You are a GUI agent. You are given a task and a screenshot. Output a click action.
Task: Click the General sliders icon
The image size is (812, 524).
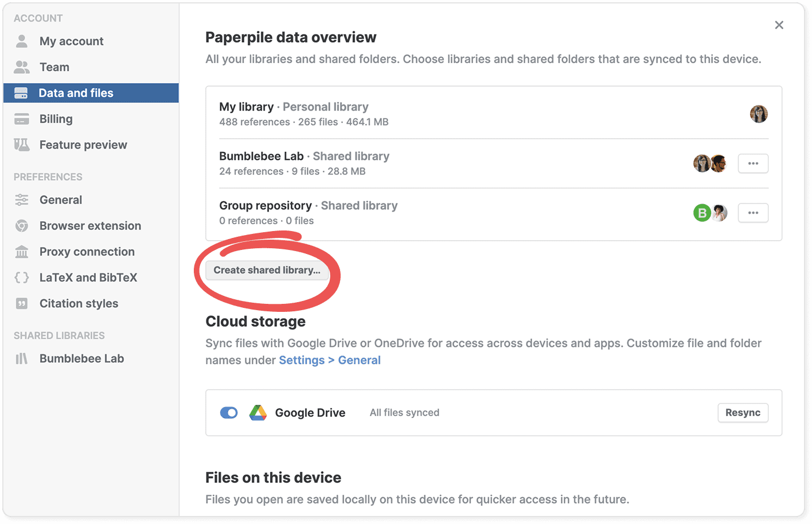point(22,200)
